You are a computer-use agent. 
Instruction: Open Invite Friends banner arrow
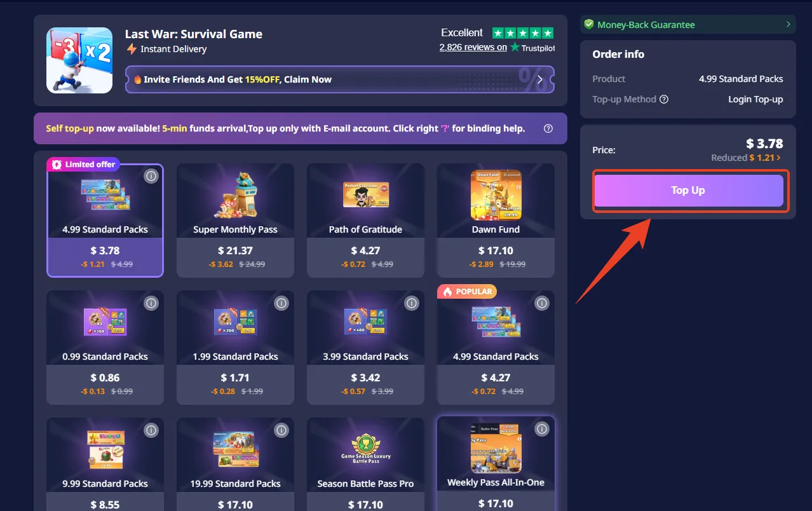540,79
